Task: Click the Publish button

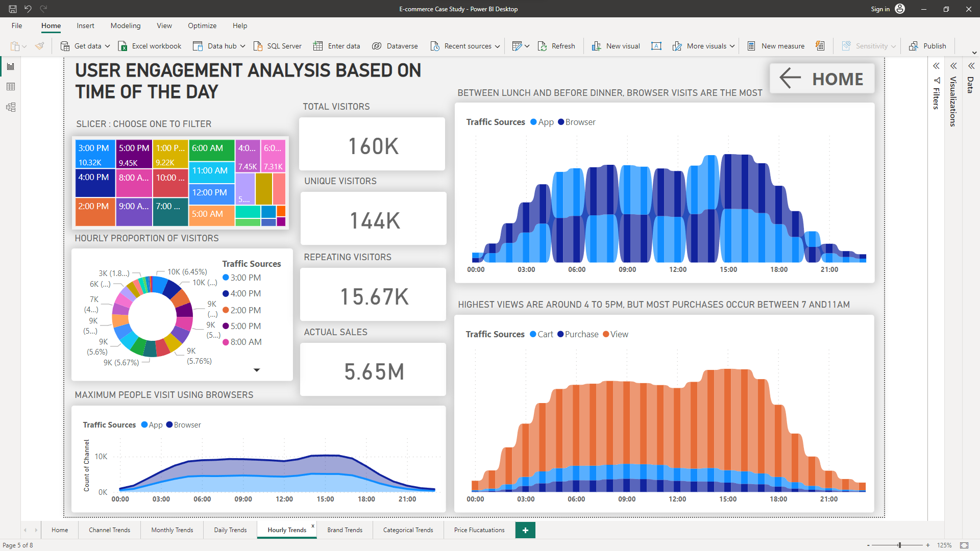Action: point(928,46)
